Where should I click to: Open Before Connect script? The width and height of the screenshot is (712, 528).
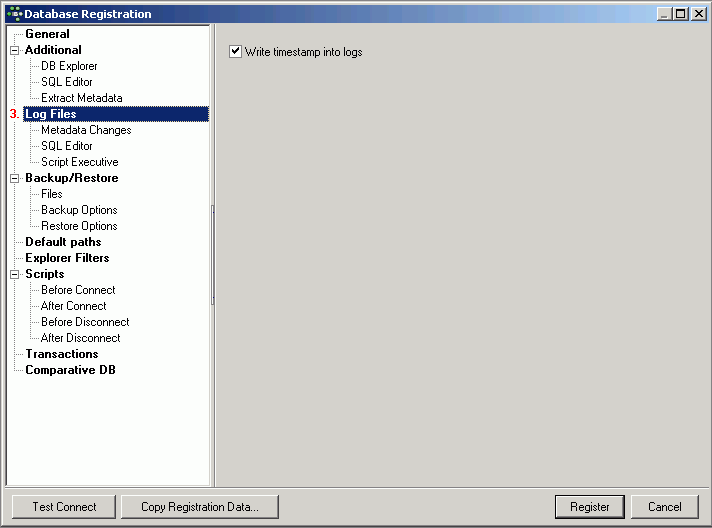pyautogui.click(x=78, y=290)
